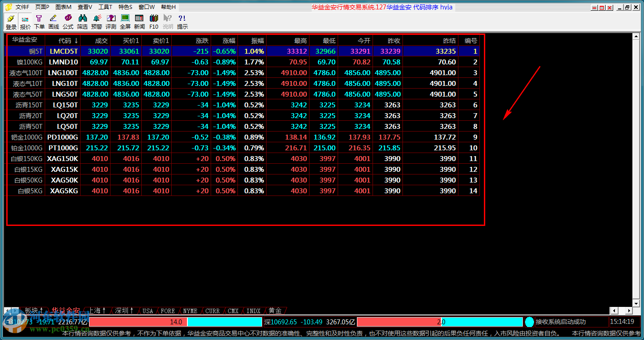This screenshot has width=644, height=340.
Task: Select the 华益金安 bottom tab
Action: [x=65, y=310]
